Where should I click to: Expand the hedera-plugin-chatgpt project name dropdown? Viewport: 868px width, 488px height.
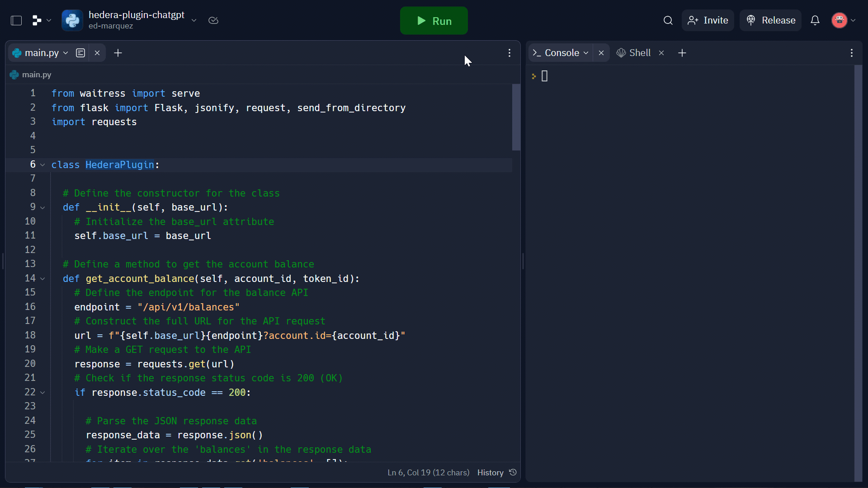[x=194, y=21]
